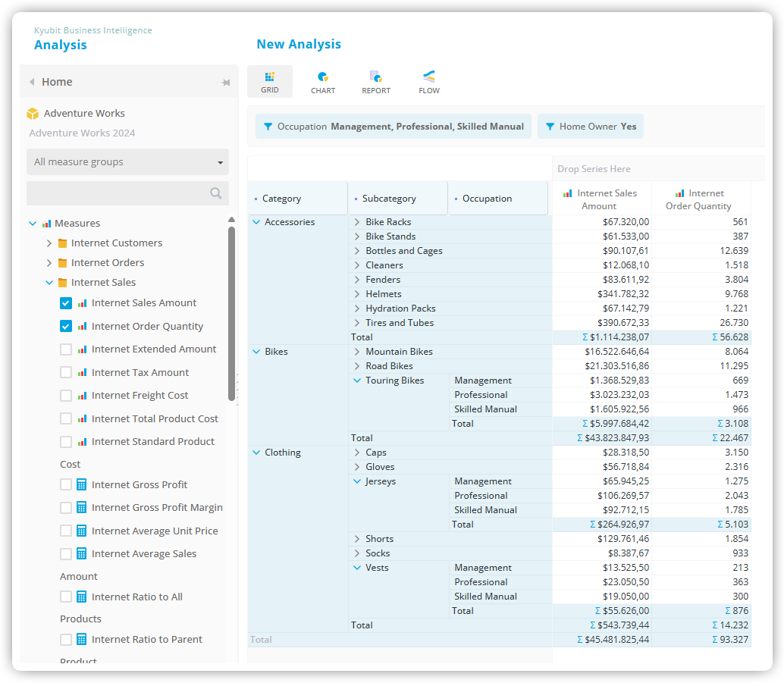Screen dimensions: 784x686
Task: Click the Internet Gross Profit calculator icon
Action: (81, 484)
